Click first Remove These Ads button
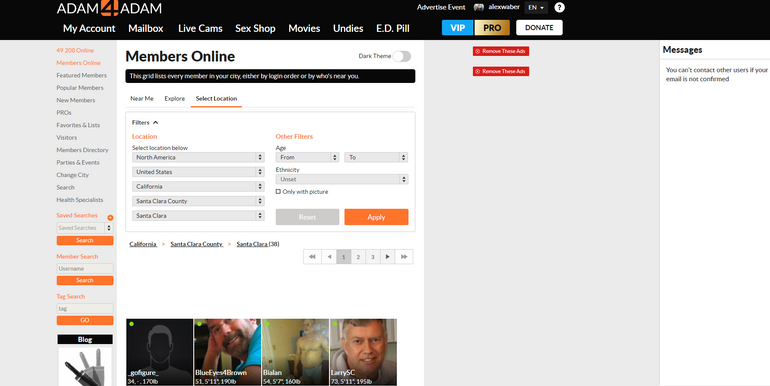Viewport: 770px width, 386px height. (501, 51)
